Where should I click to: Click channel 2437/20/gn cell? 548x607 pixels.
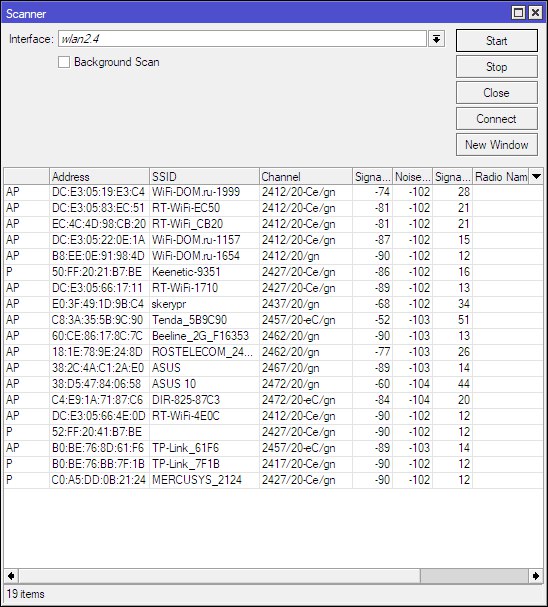pos(291,304)
